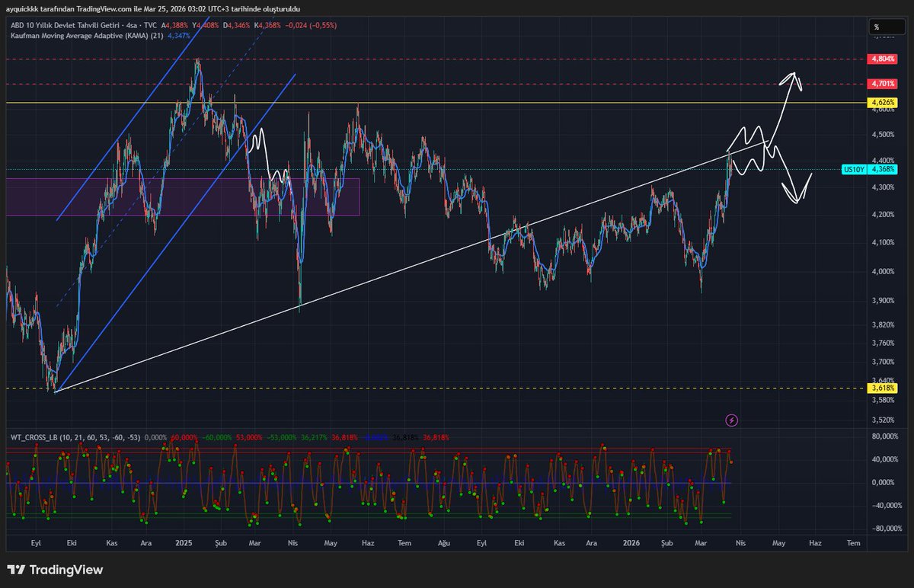Click the purple lightning bolt icon

[x=732, y=420]
